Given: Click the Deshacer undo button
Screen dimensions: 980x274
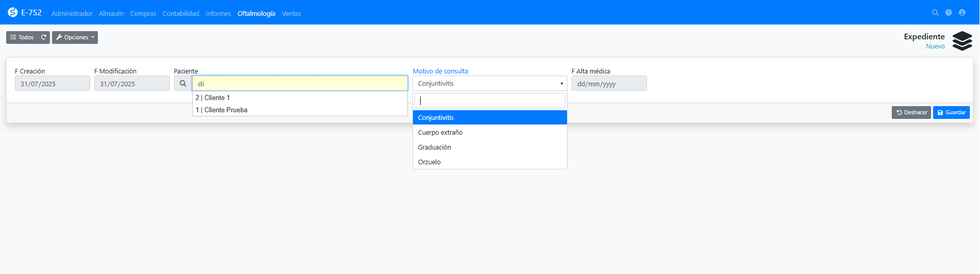Looking at the screenshot, I should click(x=911, y=113).
